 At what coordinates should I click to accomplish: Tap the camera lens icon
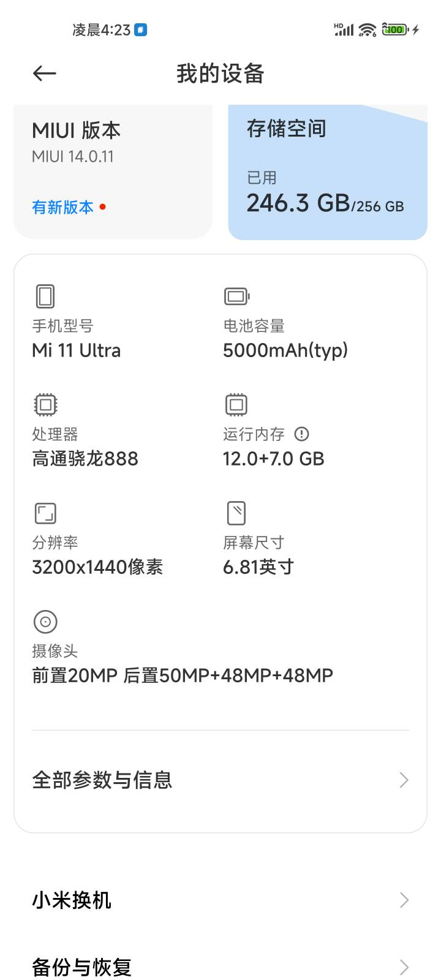click(x=45, y=622)
